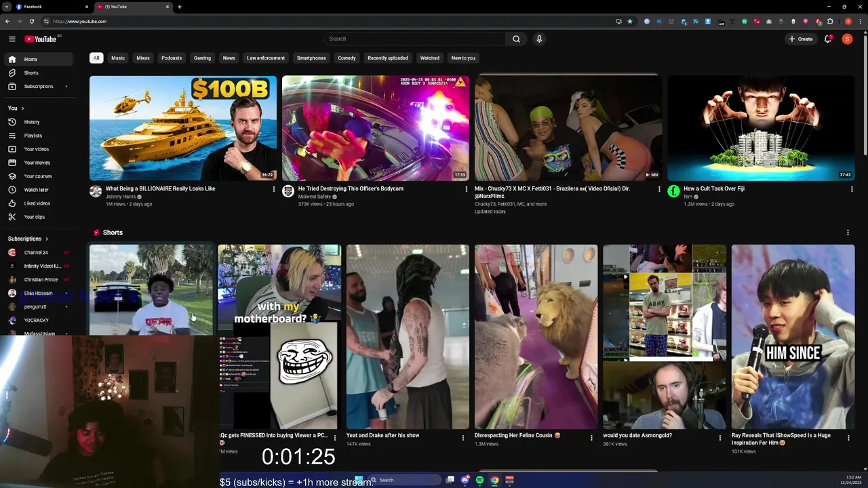This screenshot has width=868, height=488.
Task: Open the notifications bell
Action: (x=827, y=39)
